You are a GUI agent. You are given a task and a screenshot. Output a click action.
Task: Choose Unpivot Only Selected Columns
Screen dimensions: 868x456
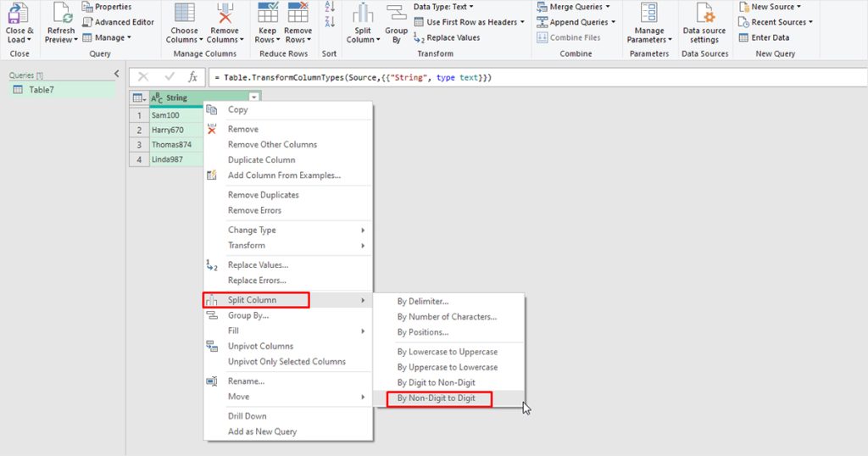point(288,361)
